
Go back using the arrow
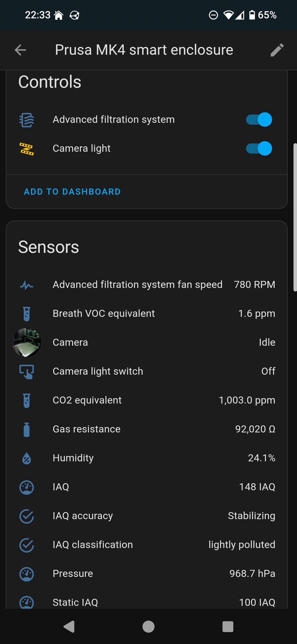pyautogui.click(x=20, y=50)
